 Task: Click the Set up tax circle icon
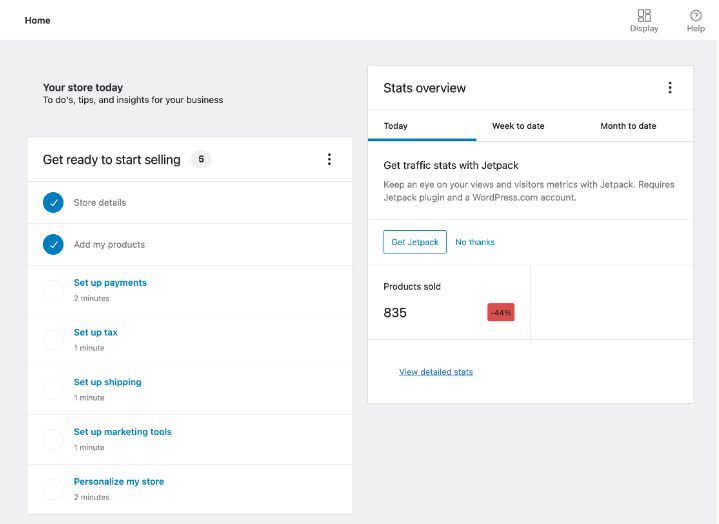point(53,340)
